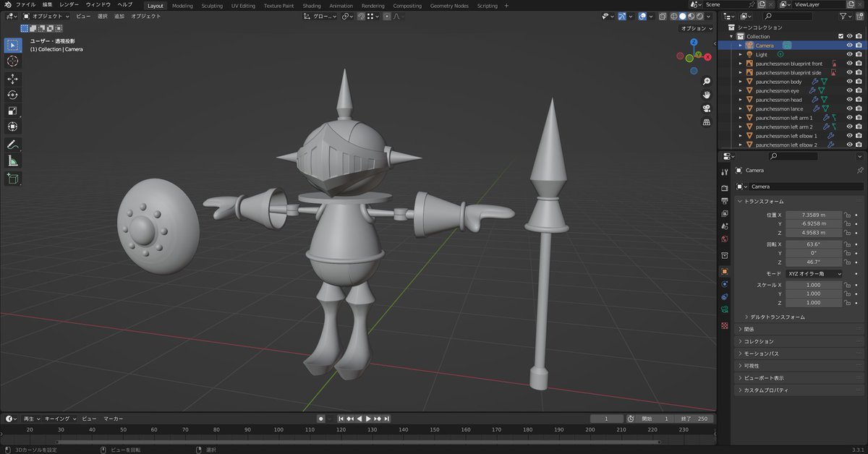Open the オプション dropdown in viewport
The image size is (868, 454).
coord(697,28)
